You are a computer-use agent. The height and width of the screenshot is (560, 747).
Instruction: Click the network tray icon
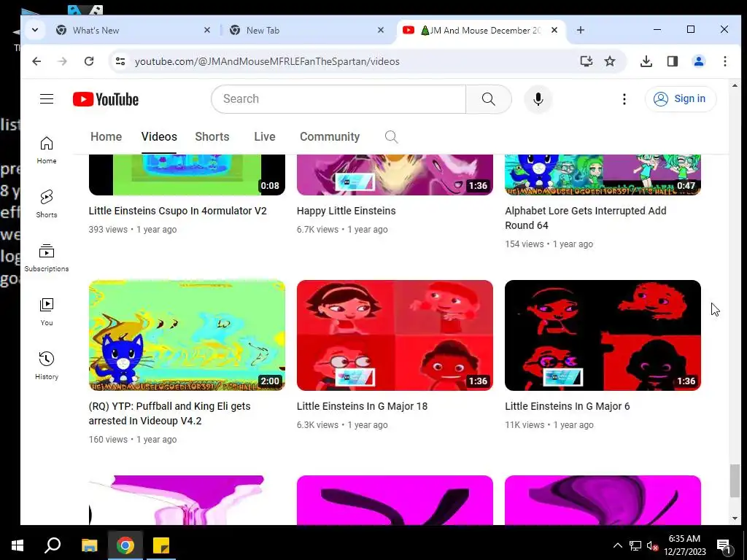pos(635,545)
